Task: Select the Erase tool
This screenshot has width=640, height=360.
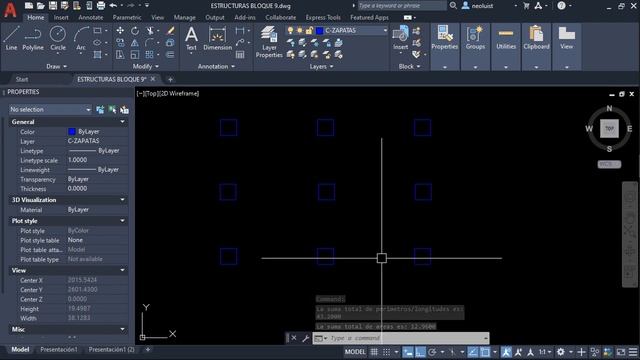Action: (x=171, y=31)
